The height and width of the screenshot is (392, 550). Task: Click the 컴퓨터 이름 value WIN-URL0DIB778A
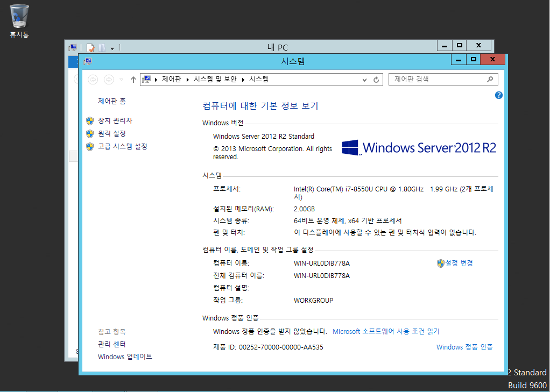(x=322, y=263)
